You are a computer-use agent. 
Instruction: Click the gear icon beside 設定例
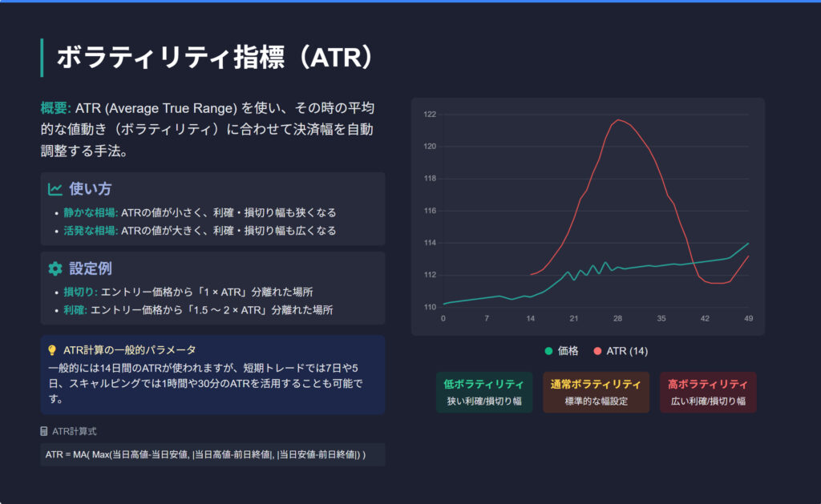click(x=55, y=269)
